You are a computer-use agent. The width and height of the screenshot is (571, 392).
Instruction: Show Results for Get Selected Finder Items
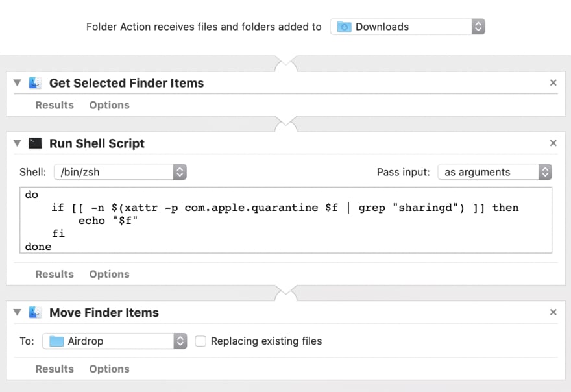click(x=55, y=105)
